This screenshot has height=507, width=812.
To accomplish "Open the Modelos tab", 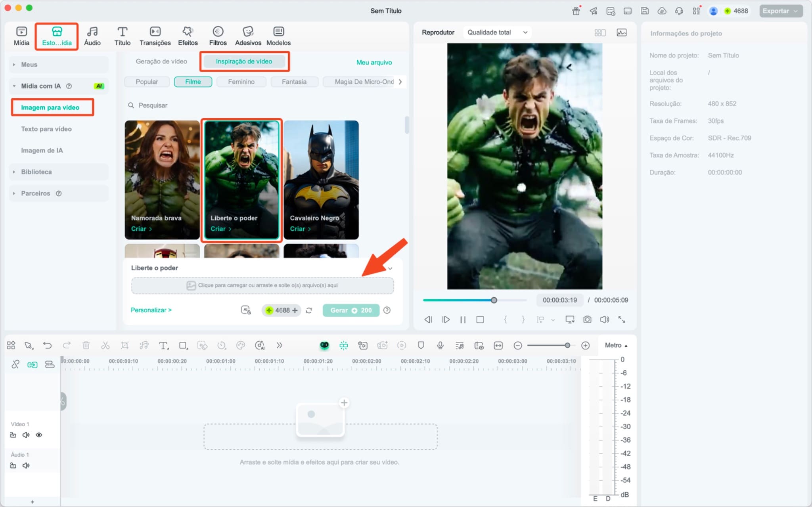I will [x=278, y=36].
